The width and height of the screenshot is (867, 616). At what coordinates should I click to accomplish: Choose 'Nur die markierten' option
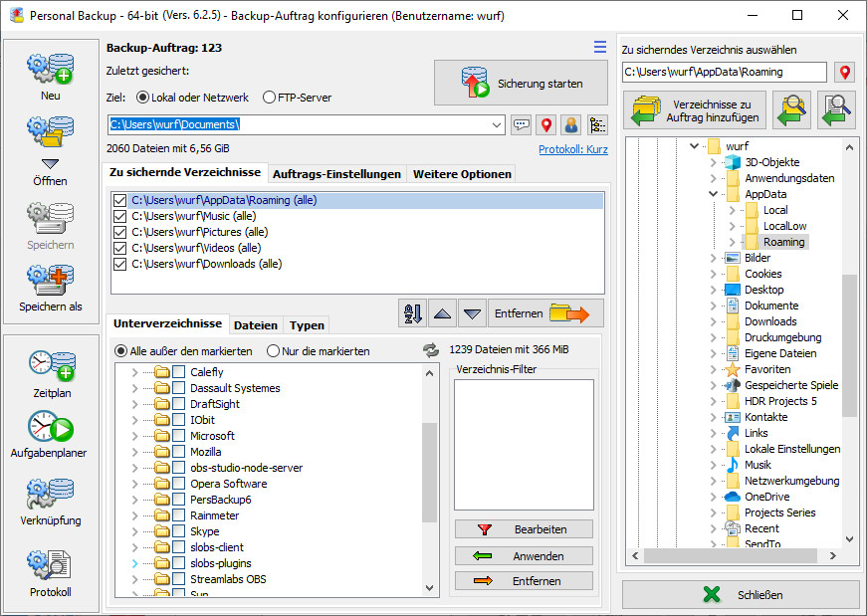pos(273,351)
